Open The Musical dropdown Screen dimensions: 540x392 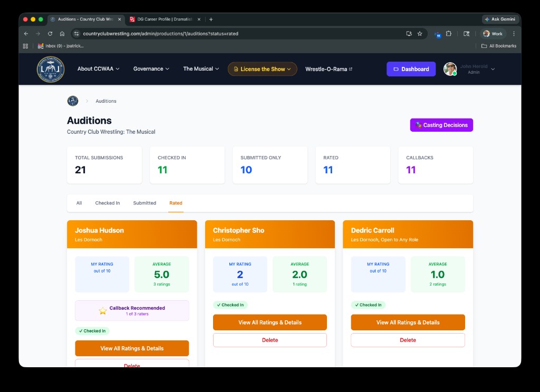(201, 69)
